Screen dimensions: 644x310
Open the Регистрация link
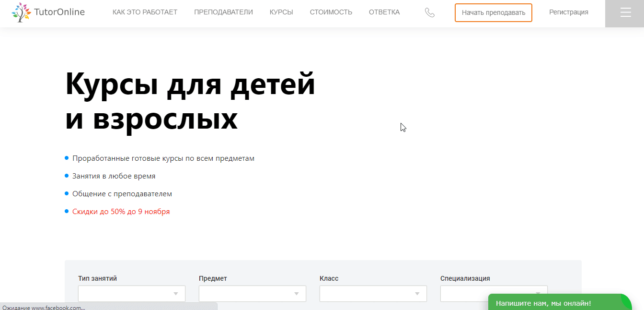568,12
